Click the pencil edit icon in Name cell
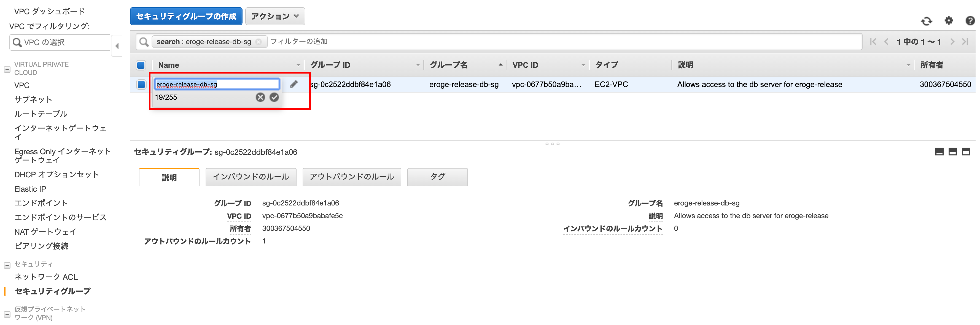 pyautogui.click(x=294, y=84)
